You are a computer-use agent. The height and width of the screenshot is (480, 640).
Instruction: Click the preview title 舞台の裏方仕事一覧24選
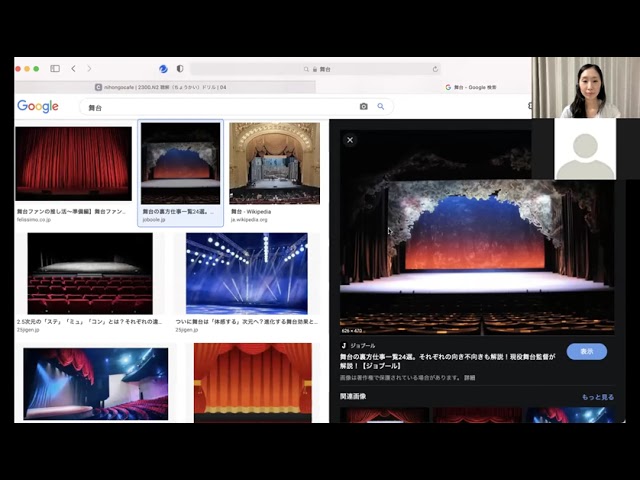pos(447,361)
